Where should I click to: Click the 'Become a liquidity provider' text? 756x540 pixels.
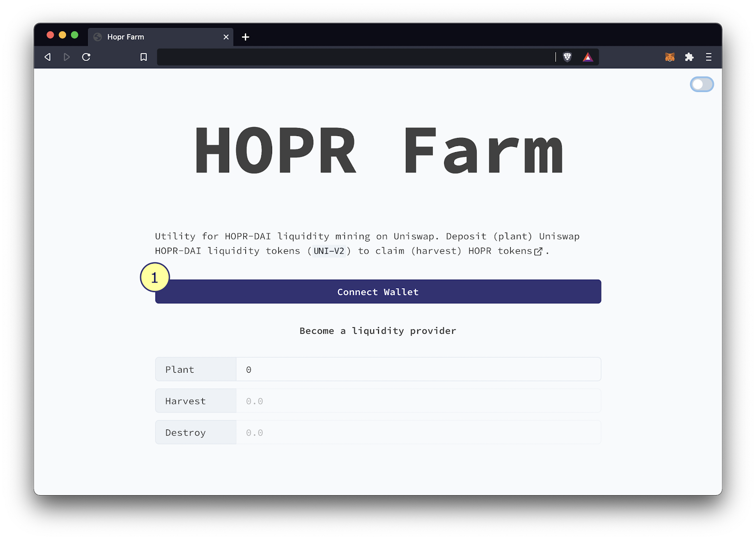378,331
